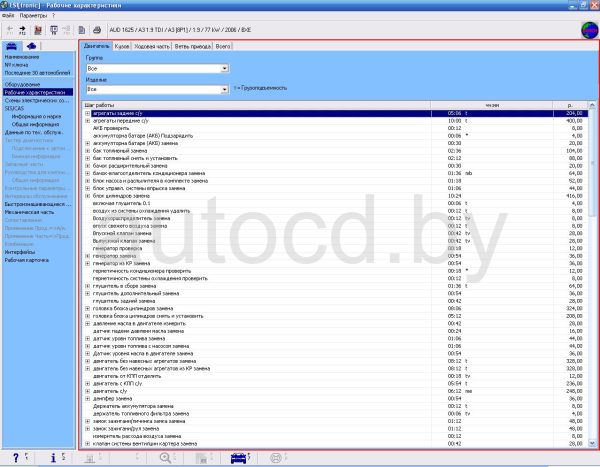Open Интерфейсы in the sidebar

(20, 252)
